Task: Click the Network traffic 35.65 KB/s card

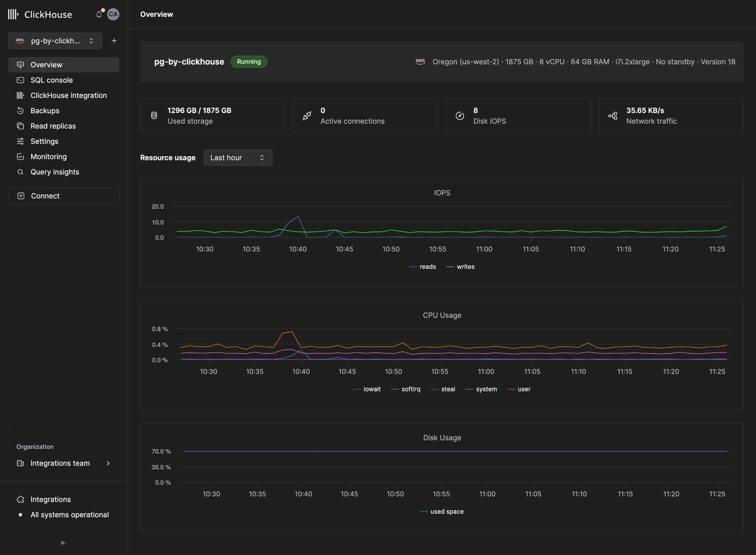Action: click(671, 116)
